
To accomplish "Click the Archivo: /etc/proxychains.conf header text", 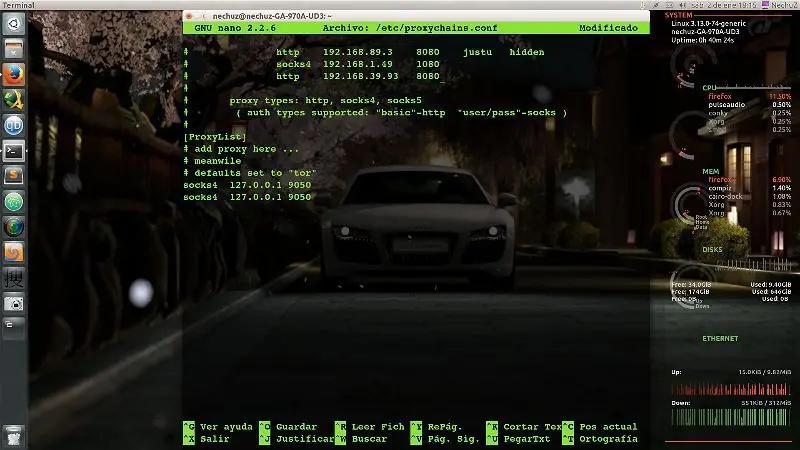I will coord(410,28).
